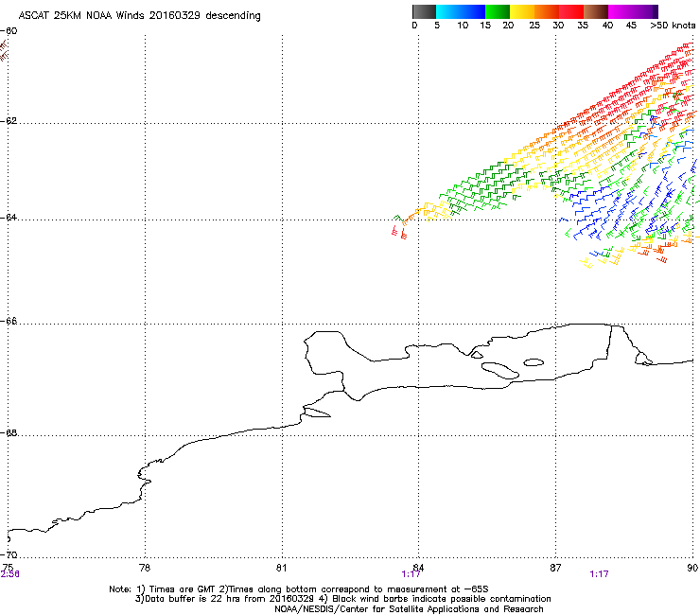
Task: Click the latitude label -70
Action: (x=9, y=555)
